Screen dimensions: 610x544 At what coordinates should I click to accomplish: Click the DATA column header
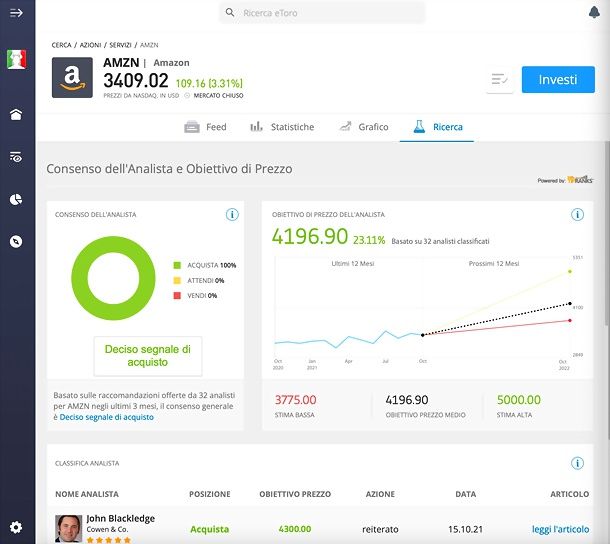point(466,494)
